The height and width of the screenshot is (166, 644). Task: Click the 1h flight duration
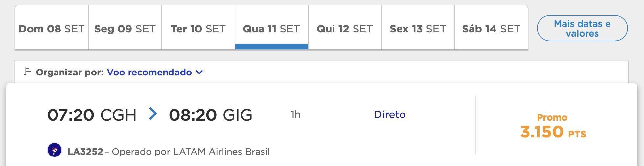coord(296,114)
